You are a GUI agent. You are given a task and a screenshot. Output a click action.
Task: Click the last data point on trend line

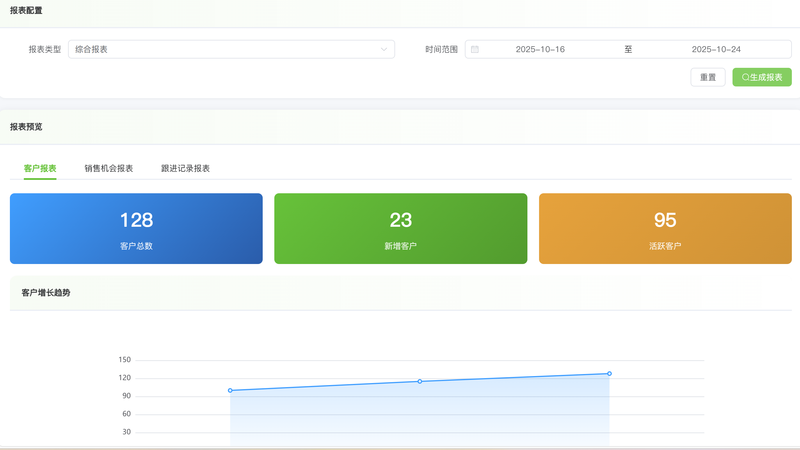coord(609,373)
